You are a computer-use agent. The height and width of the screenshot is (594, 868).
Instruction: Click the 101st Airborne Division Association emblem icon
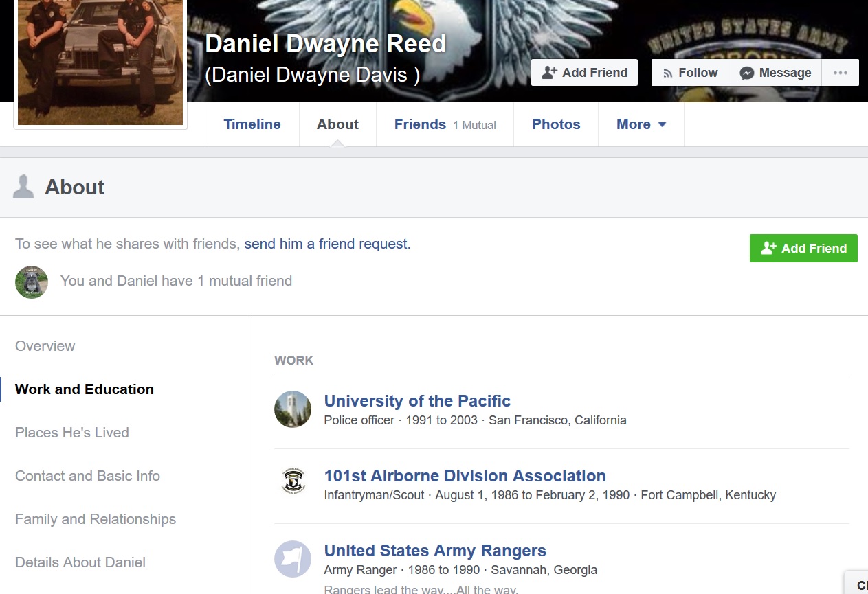(x=293, y=484)
